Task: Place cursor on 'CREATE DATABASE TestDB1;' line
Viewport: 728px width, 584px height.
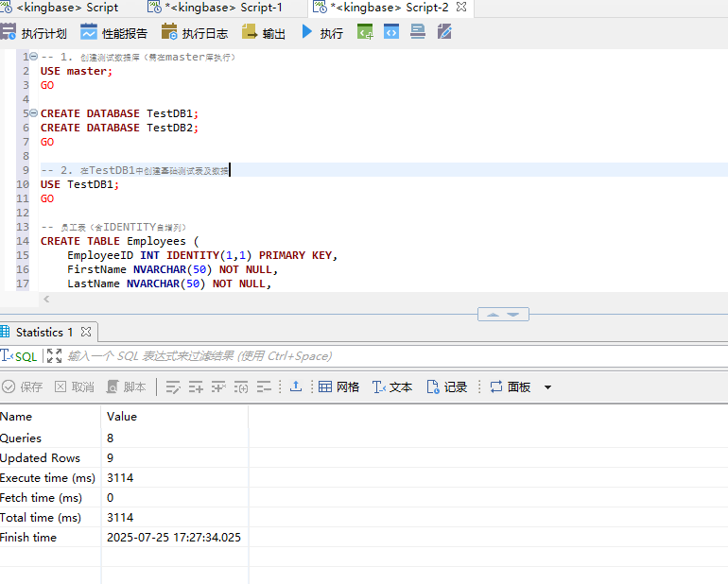Action: [119, 113]
